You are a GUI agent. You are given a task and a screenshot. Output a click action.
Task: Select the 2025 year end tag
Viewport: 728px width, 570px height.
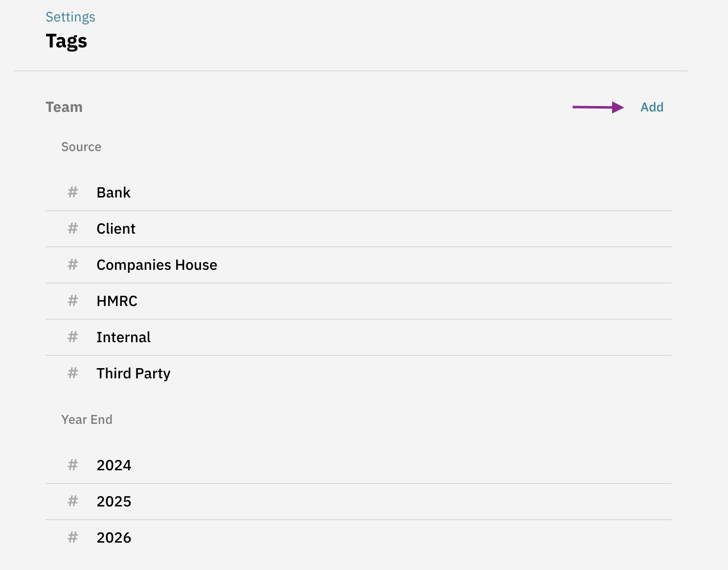[x=114, y=502]
